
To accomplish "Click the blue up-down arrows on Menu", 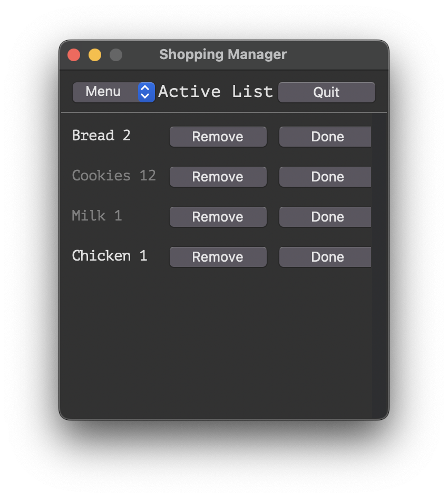I will [146, 92].
